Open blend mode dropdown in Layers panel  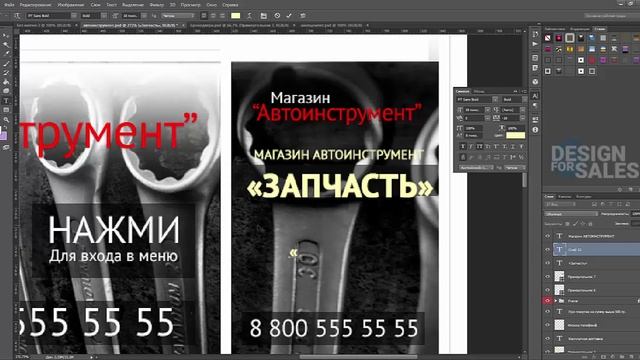pos(571,214)
